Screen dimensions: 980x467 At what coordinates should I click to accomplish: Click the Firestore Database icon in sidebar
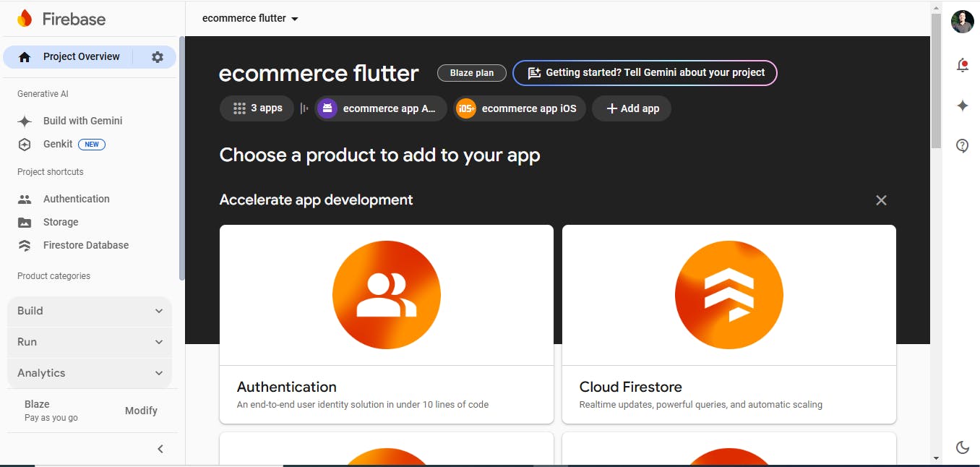point(25,246)
